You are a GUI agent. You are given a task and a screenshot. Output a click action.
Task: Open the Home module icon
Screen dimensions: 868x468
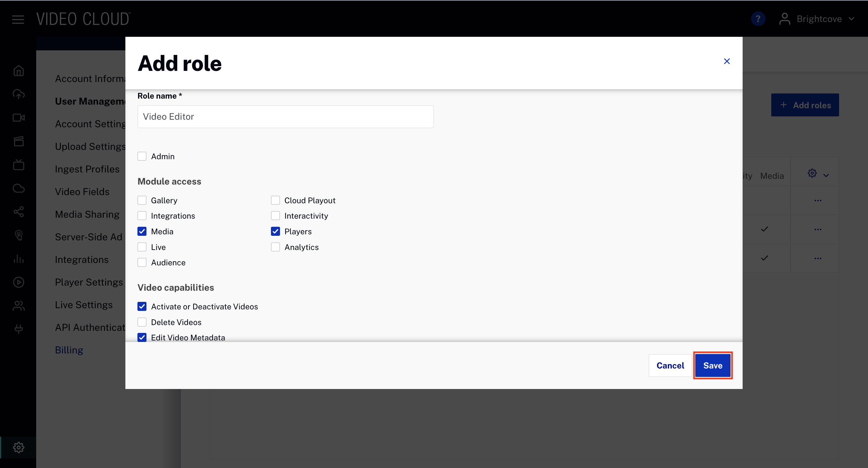[x=18, y=71]
